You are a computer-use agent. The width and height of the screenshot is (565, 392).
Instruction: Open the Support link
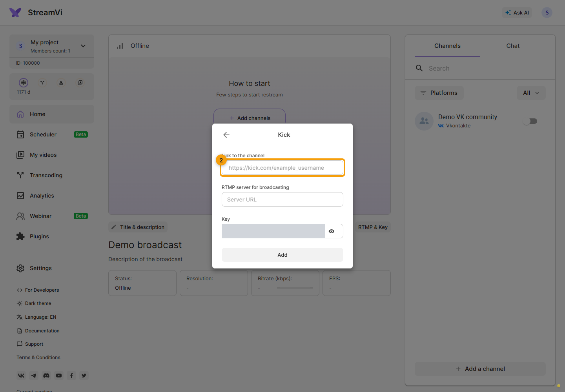30,344
